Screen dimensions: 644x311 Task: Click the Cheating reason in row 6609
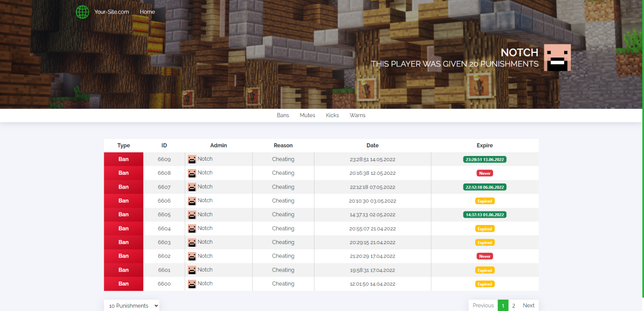click(x=283, y=159)
